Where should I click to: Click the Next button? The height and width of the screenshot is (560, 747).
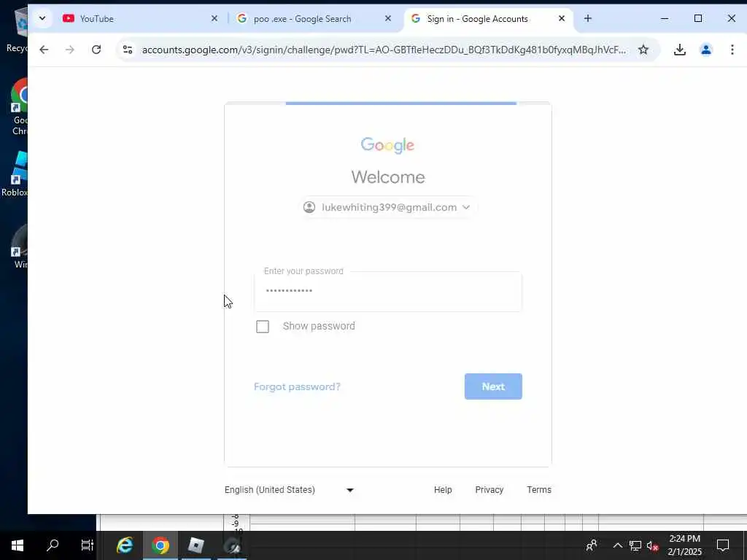(493, 386)
